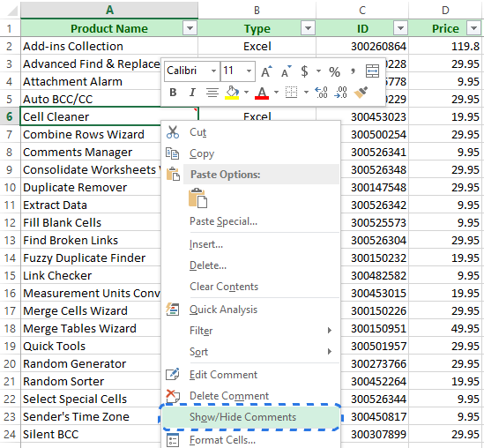Viewport: 484px width, 448px height.
Task: Click the Delete Comment red X icon
Action: pos(173,395)
